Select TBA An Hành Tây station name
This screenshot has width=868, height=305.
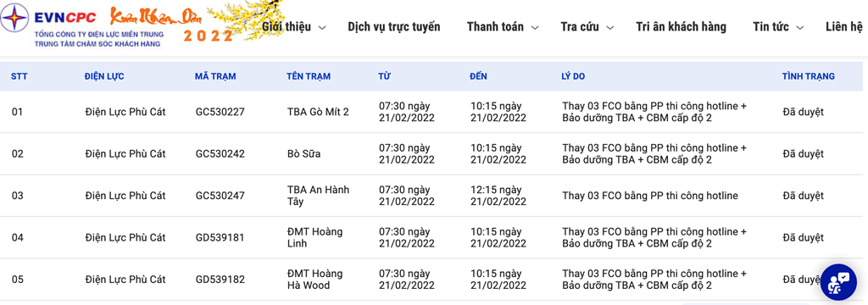319,196
